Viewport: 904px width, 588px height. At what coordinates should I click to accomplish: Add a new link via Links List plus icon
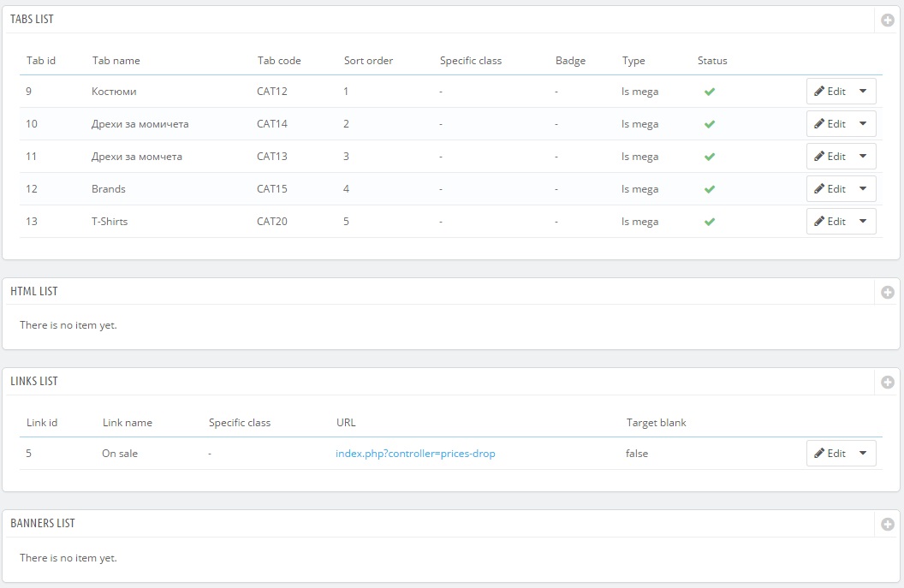click(888, 382)
